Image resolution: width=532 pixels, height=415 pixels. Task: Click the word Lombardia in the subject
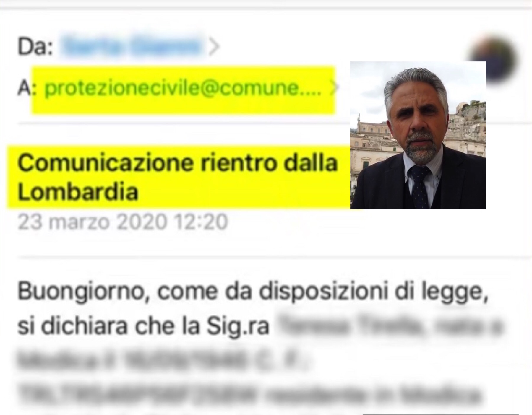[78, 192]
